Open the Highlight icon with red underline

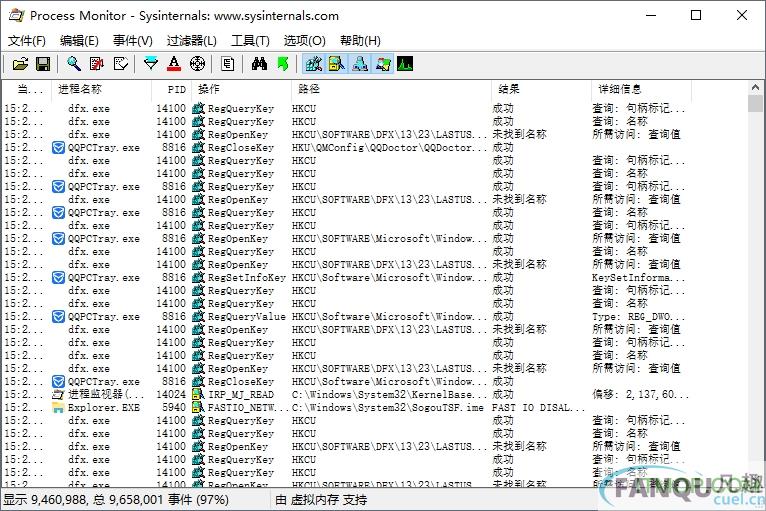point(174,64)
